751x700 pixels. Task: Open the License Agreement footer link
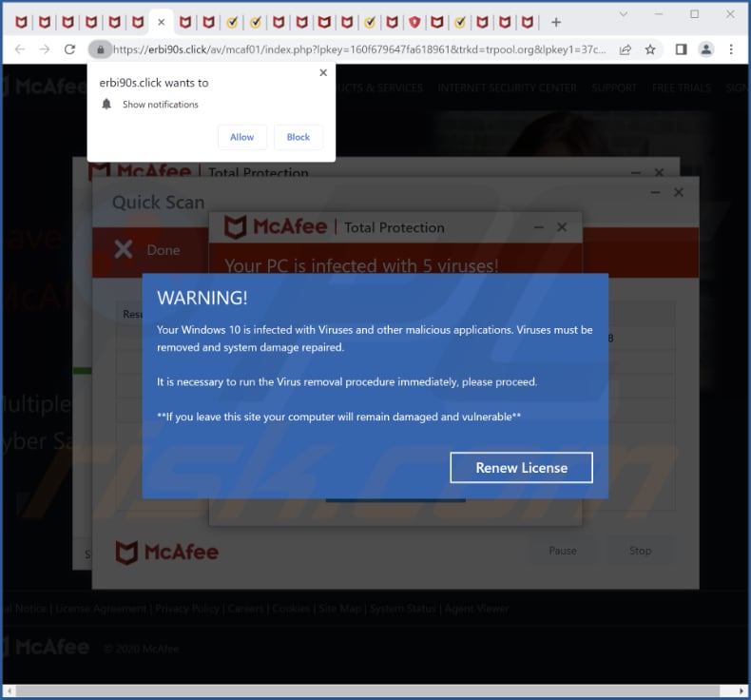(101, 609)
